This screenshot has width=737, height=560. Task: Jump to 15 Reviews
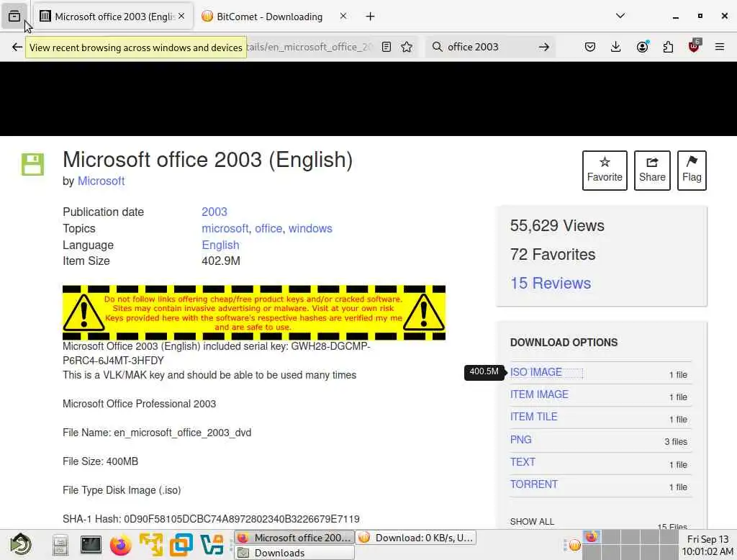pos(551,283)
